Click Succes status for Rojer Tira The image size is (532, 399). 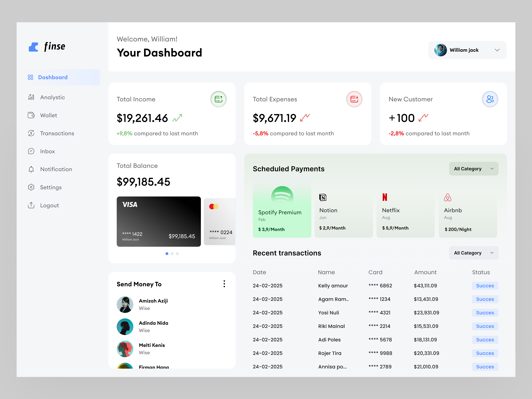pyautogui.click(x=485, y=353)
